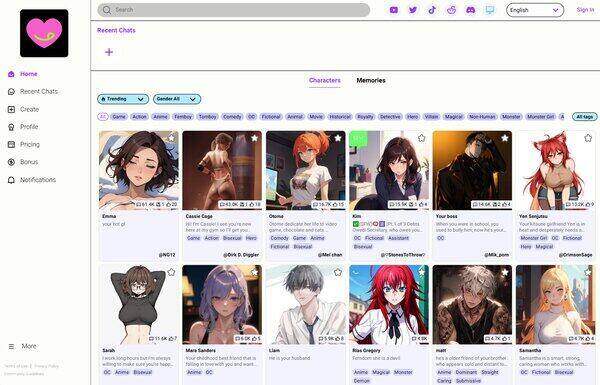The width and height of the screenshot is (600, 385).
Task: Open Recent Chats from the sidebar
Action: click(x=33, y=91)
